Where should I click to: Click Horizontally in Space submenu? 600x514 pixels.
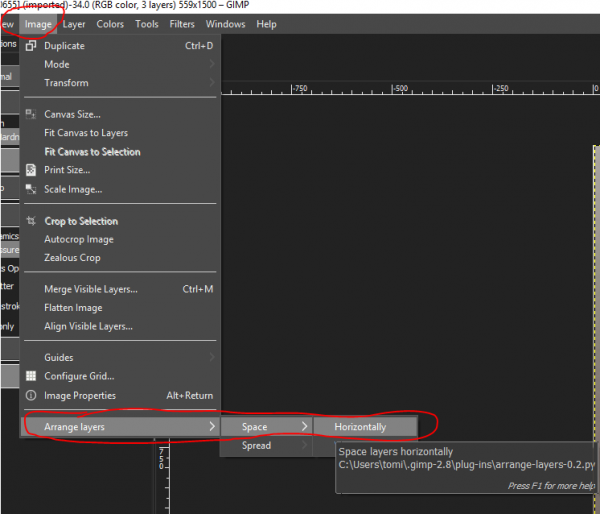click(x=365, y=427)
